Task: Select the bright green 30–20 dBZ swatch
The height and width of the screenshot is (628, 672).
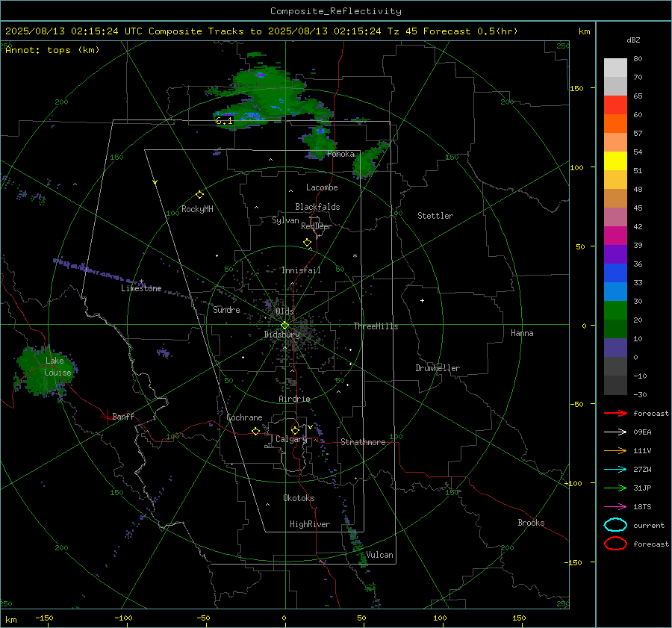Action: click(x=615, y=311)
